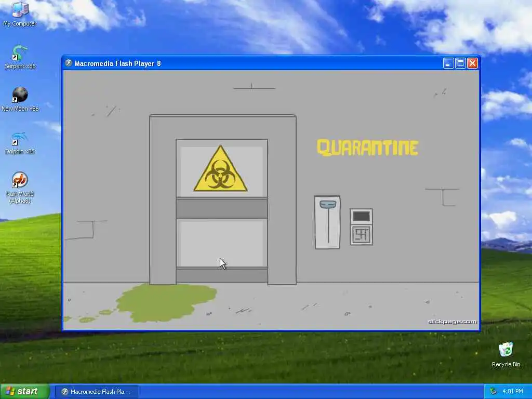Click the 4:01 PM taskbar clock

coord(513,392)
